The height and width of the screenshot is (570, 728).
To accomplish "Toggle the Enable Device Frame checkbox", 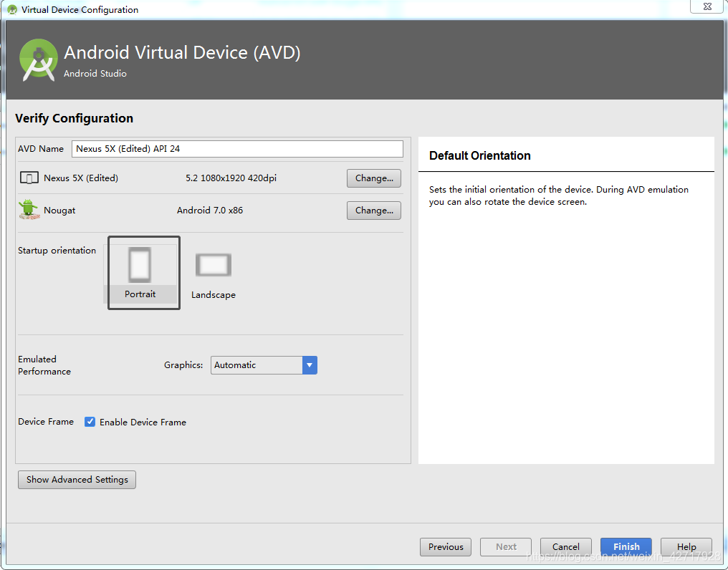I will [90, 422].
